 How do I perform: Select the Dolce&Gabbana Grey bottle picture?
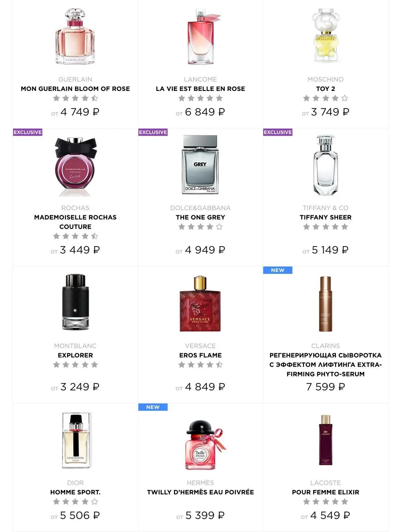pyautogui.click(x=200, y=165)
